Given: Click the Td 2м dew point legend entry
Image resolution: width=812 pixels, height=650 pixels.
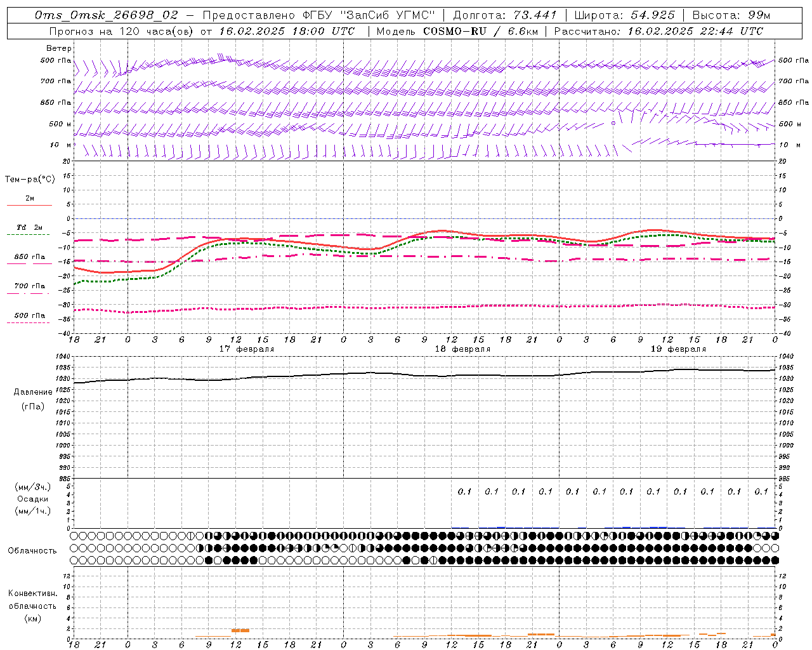Looking at the screenshot, I should point(29,227).
